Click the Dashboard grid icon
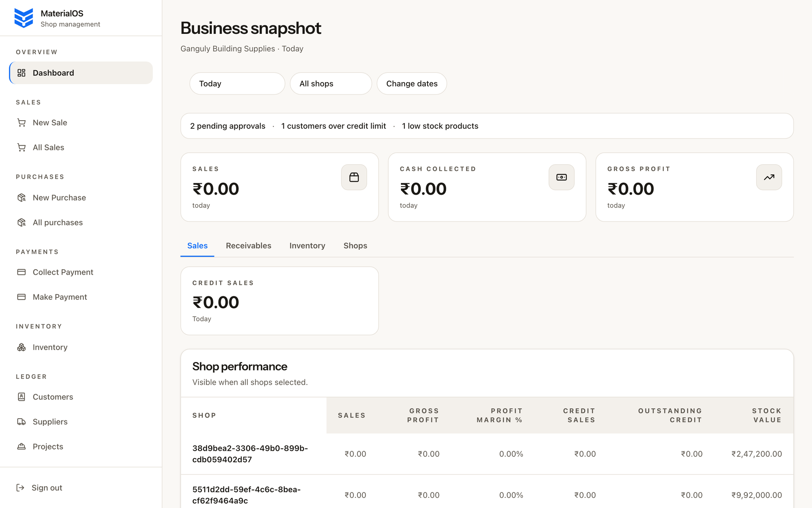 tap(22, 73)
